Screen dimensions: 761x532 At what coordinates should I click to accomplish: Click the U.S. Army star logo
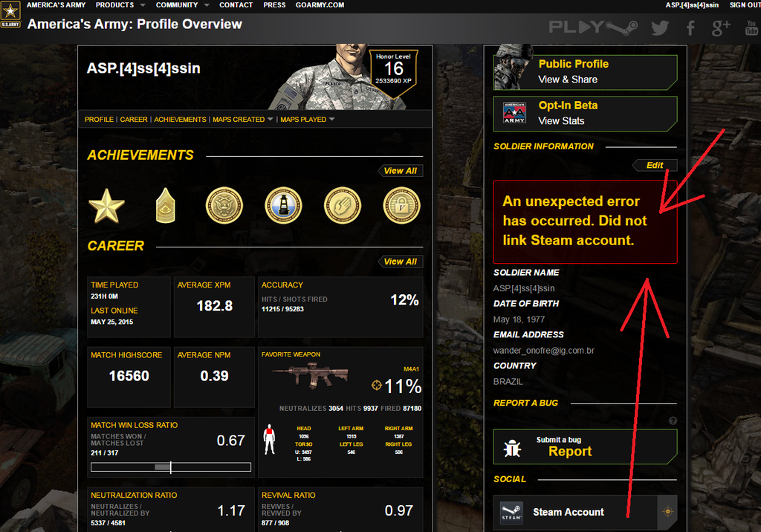10,14
